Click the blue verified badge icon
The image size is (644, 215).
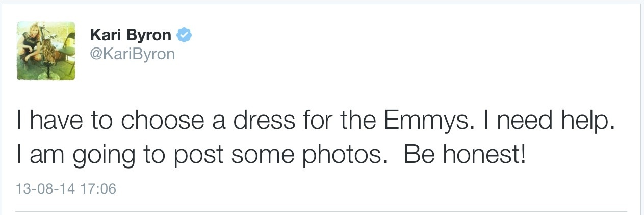click(x=184, y=35)
